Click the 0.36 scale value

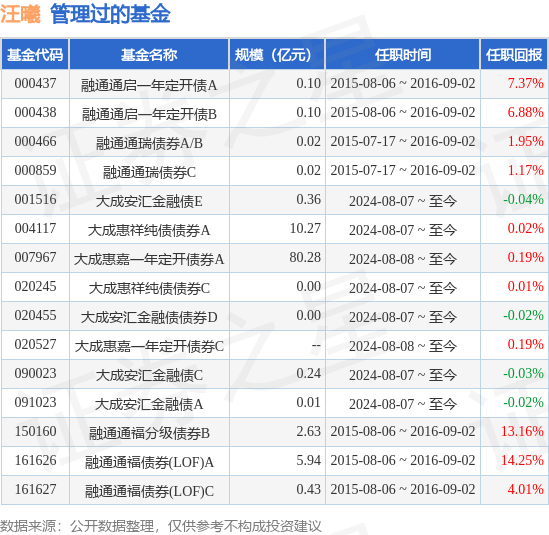click(x=308, y=200)
